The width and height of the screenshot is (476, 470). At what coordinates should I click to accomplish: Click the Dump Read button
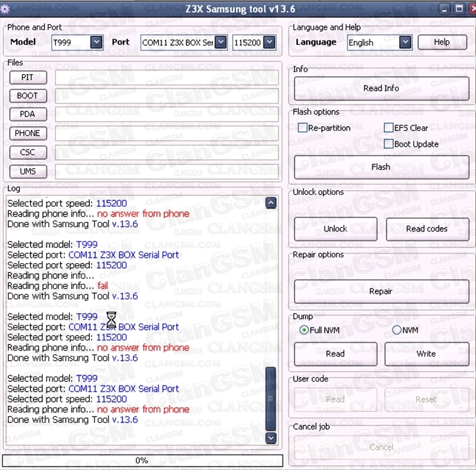tap(336, 354)
